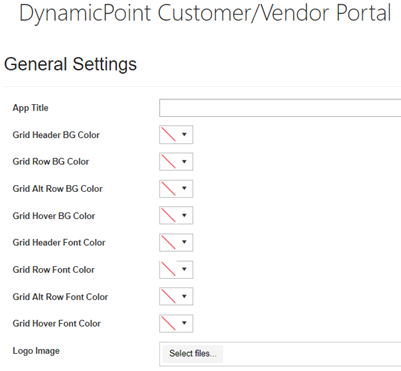Click the Grid Alt Row Font Color label
The image size is (401, 371).
tap(60, 296)
